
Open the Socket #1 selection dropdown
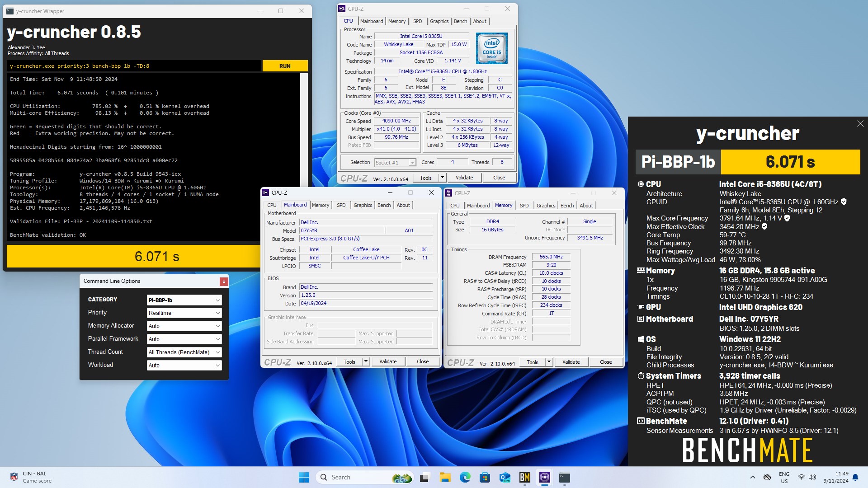395,163
